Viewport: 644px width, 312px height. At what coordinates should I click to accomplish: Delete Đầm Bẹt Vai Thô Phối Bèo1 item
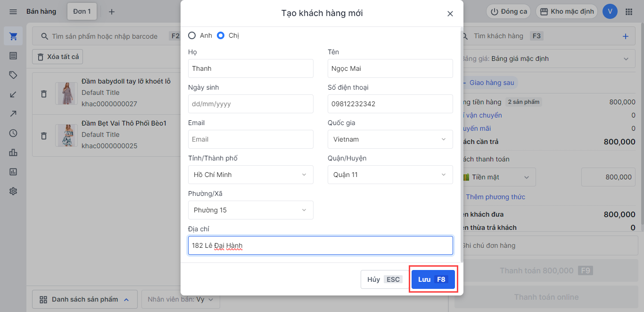44,136
